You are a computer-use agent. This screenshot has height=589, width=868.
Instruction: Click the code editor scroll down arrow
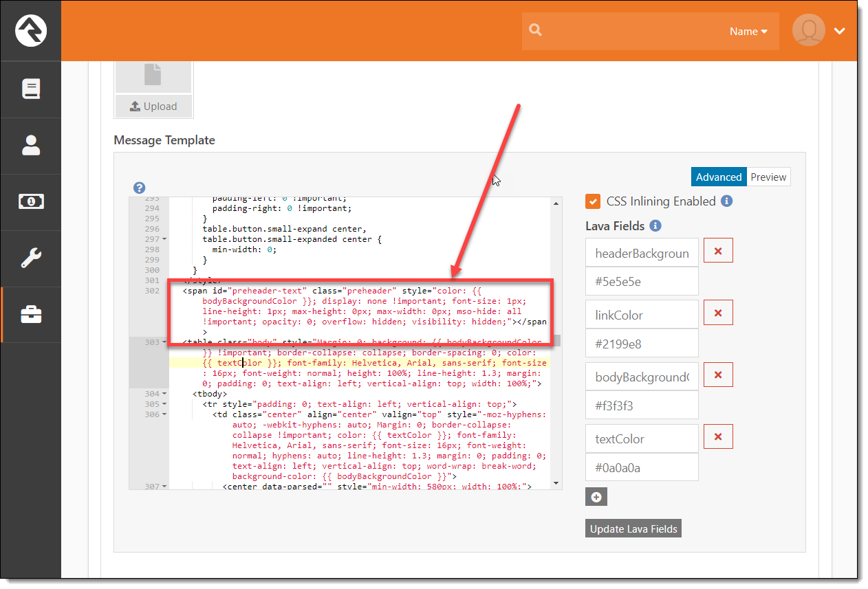pyautogui.click(x=556, y=483)
